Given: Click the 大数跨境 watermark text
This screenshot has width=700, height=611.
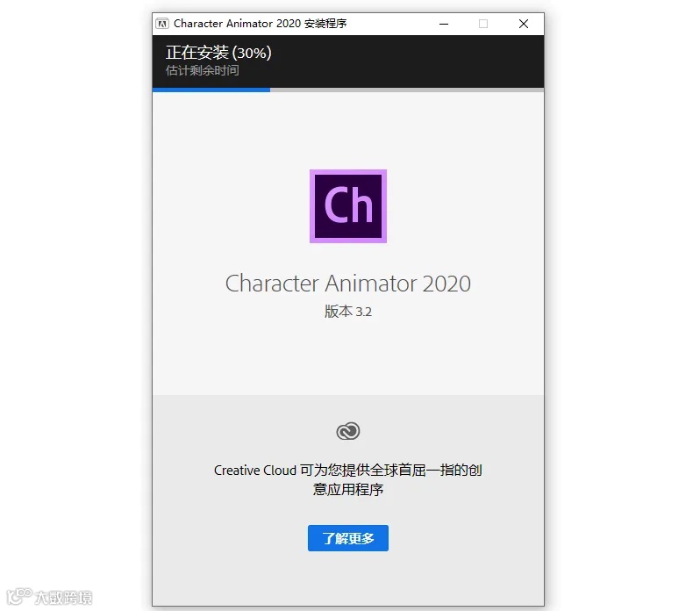Looking at the screenshot, I should [x=63, y=598].
